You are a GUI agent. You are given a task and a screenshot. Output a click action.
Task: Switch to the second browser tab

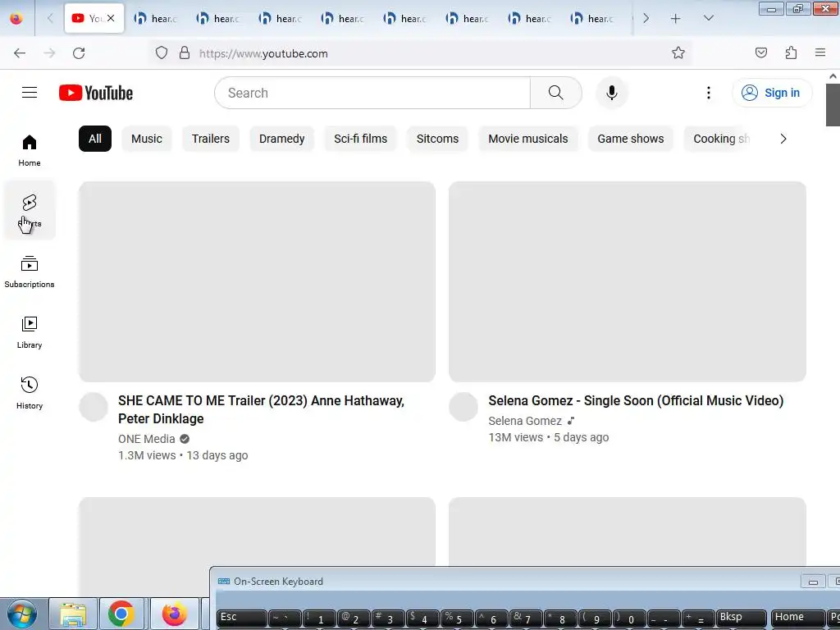pyautogui.click(x=155, y=19)
